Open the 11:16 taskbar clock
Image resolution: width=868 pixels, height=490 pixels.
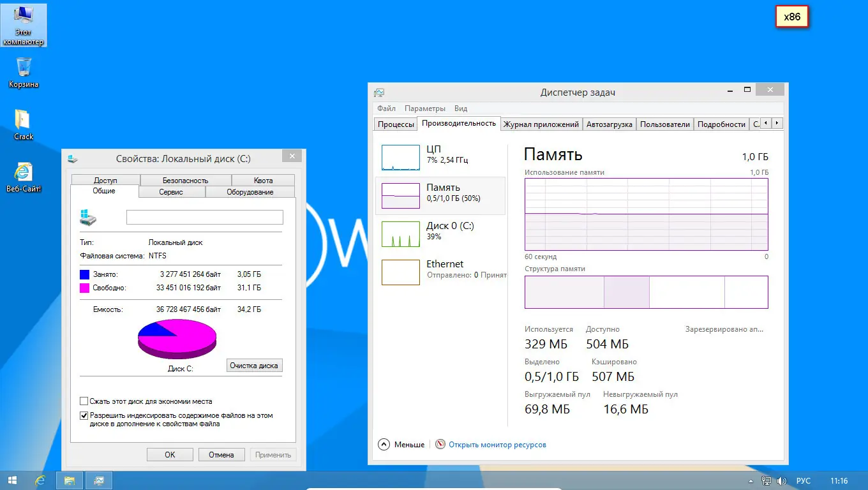(x=839, y=481)
